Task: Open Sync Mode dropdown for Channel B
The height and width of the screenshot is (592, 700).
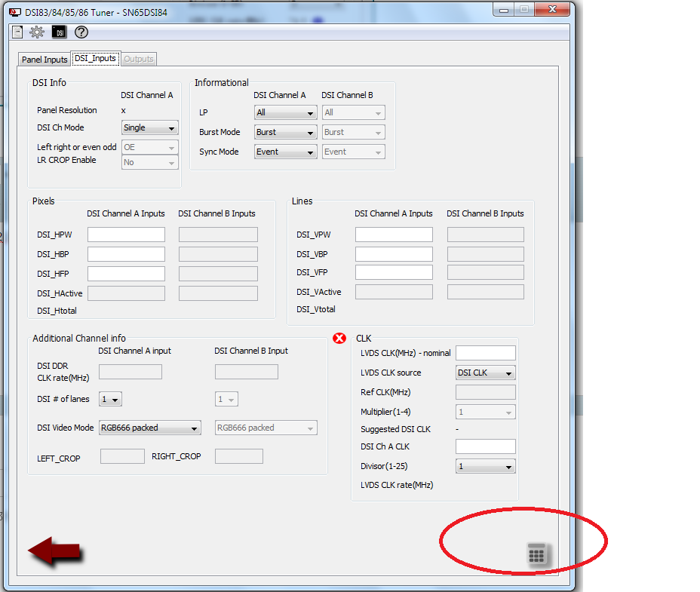Action: point(354,152)
